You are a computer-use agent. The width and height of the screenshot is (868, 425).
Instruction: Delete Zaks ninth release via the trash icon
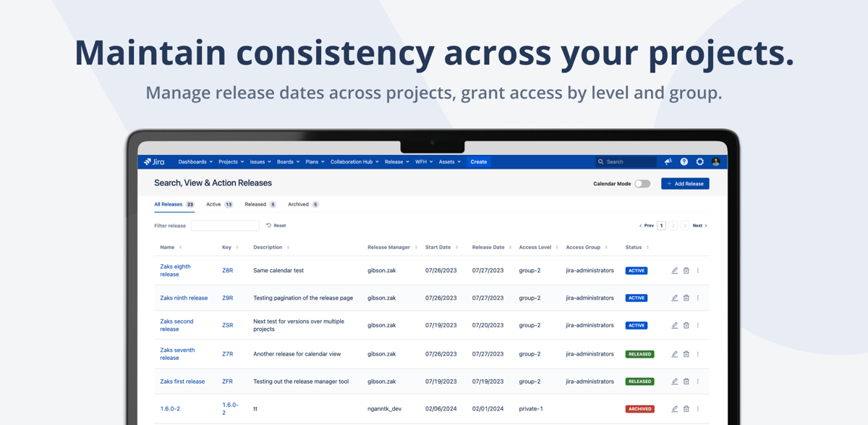tap(686, 298)
